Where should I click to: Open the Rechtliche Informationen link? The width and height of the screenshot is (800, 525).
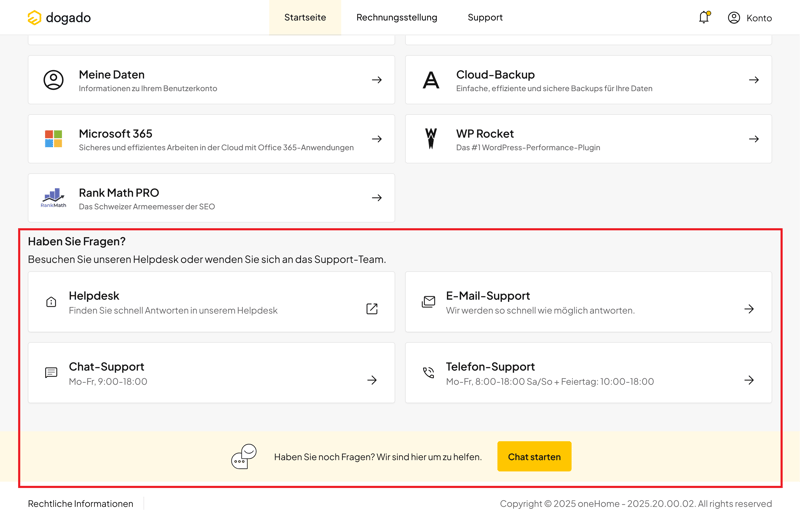(80, 504)
